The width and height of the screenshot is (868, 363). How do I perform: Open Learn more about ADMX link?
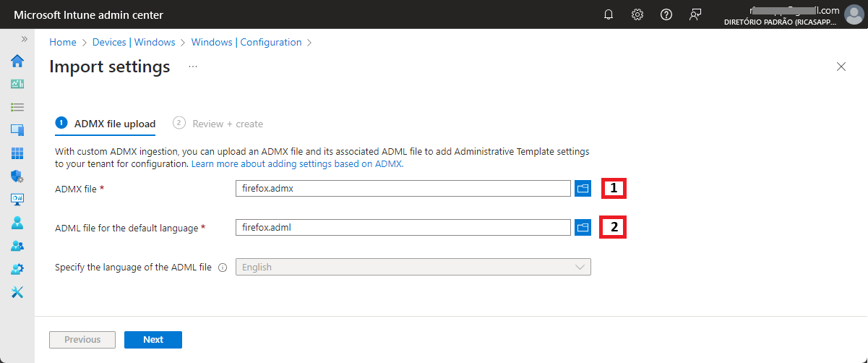click(x=296, y=164)
